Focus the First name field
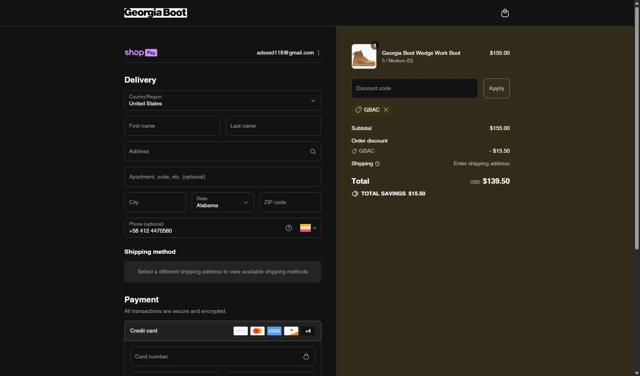 click(172, 126)
